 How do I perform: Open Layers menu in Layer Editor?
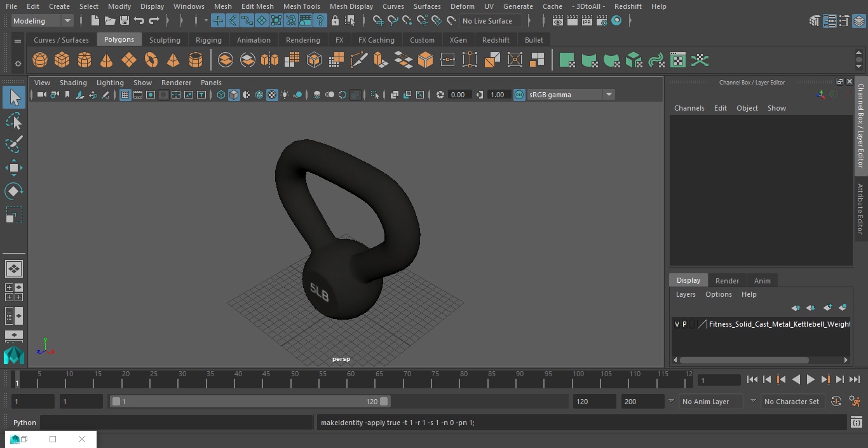point(686,294)
